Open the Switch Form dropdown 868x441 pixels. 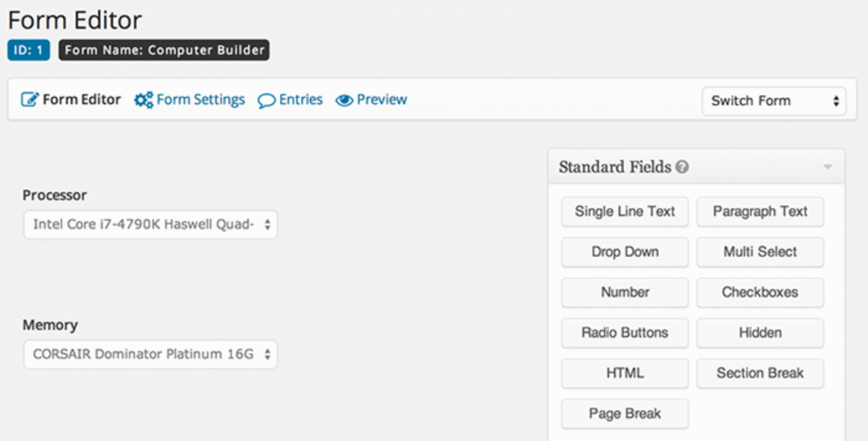(774, 101)
